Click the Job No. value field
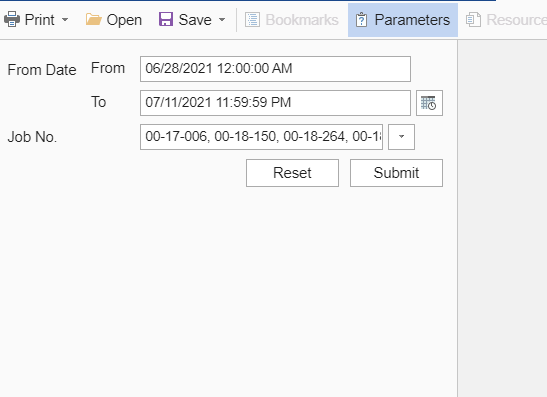 coord(261,137)
